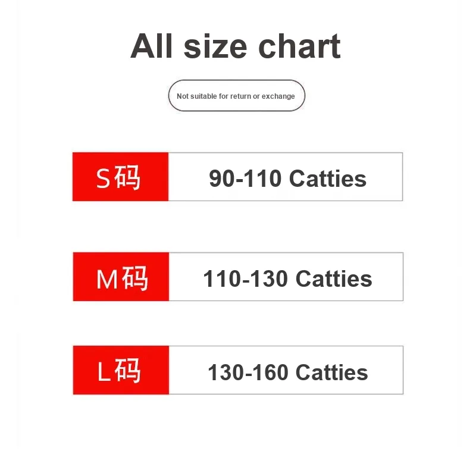
Task: Click the "Not suitable for return or exchange" pill
Action: click(236, 96)
